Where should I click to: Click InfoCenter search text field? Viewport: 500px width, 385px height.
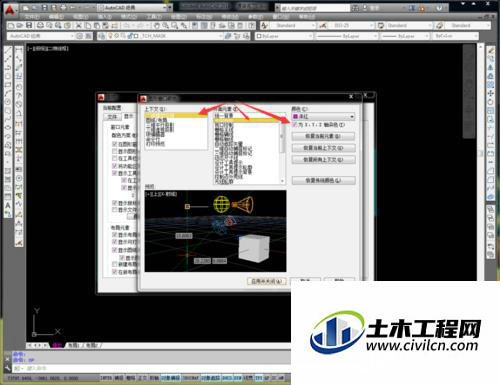pos(316,8)
